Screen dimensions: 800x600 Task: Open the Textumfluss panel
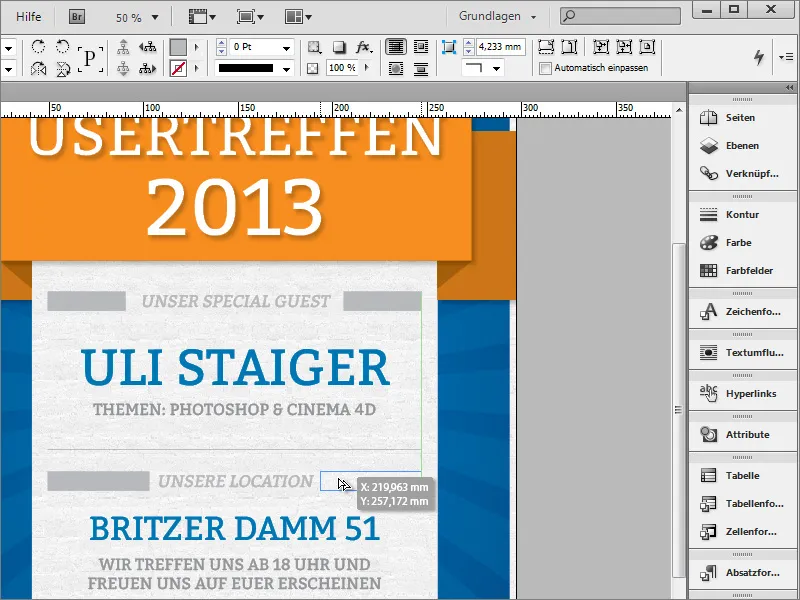click(742, 353)
